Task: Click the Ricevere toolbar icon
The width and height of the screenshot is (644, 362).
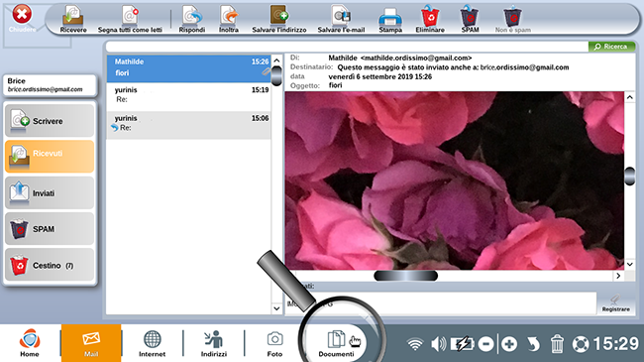Action: [x=73, y=19]
